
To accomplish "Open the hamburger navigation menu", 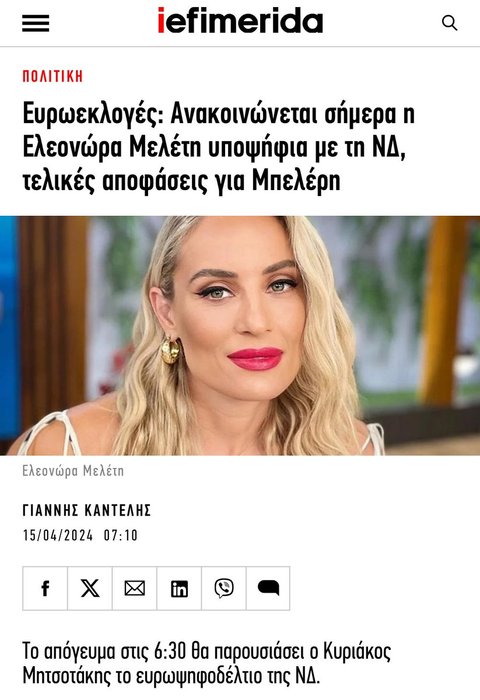I will (x=36, y=23).
